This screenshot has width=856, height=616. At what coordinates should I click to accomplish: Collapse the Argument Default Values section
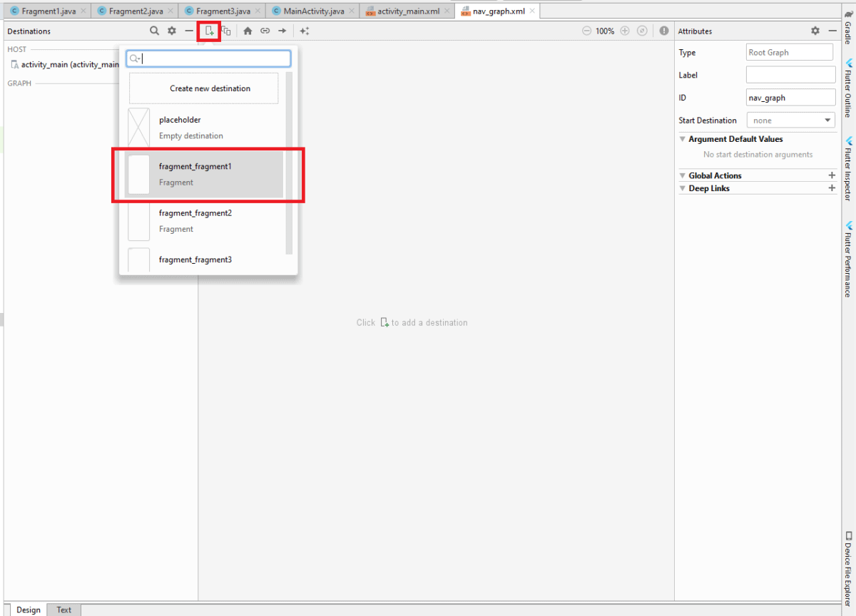682,139
